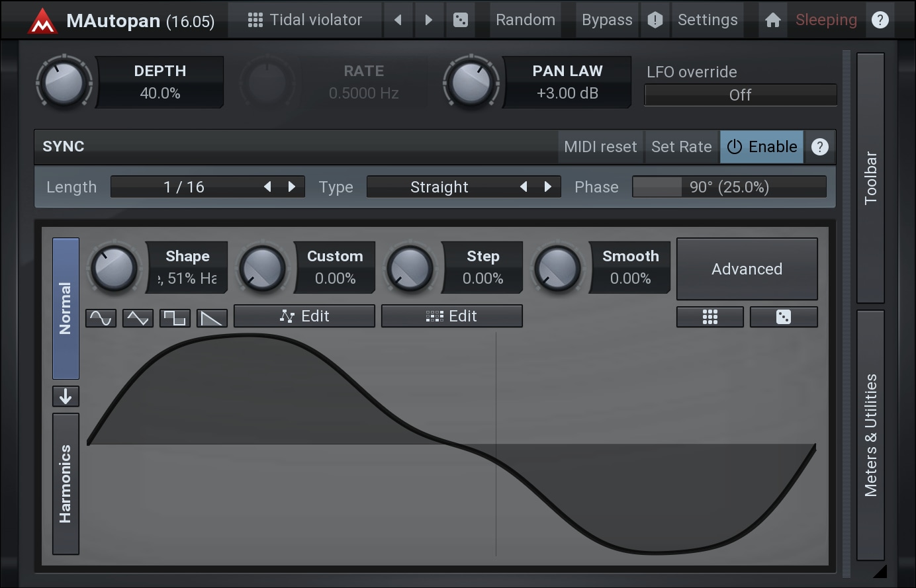
Task: Select next sync Type with right arrow
Action: (x=547, y=187)
